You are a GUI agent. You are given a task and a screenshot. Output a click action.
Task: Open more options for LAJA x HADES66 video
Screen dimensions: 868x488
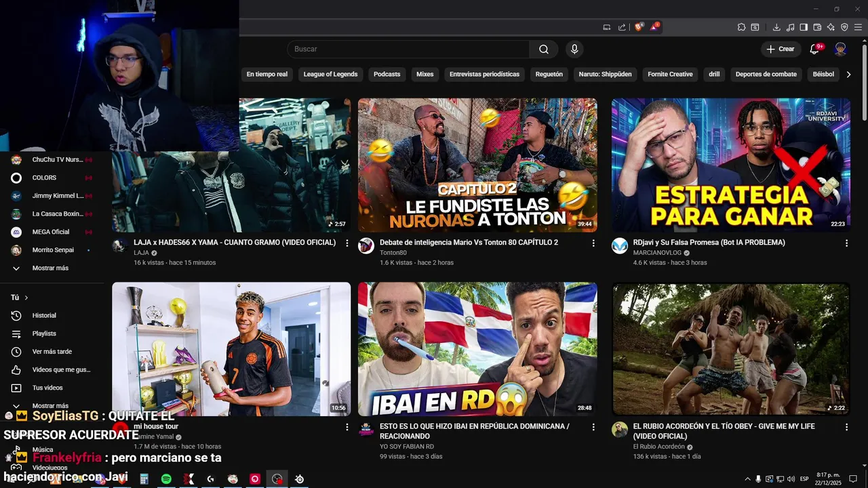tap(347, 243)
